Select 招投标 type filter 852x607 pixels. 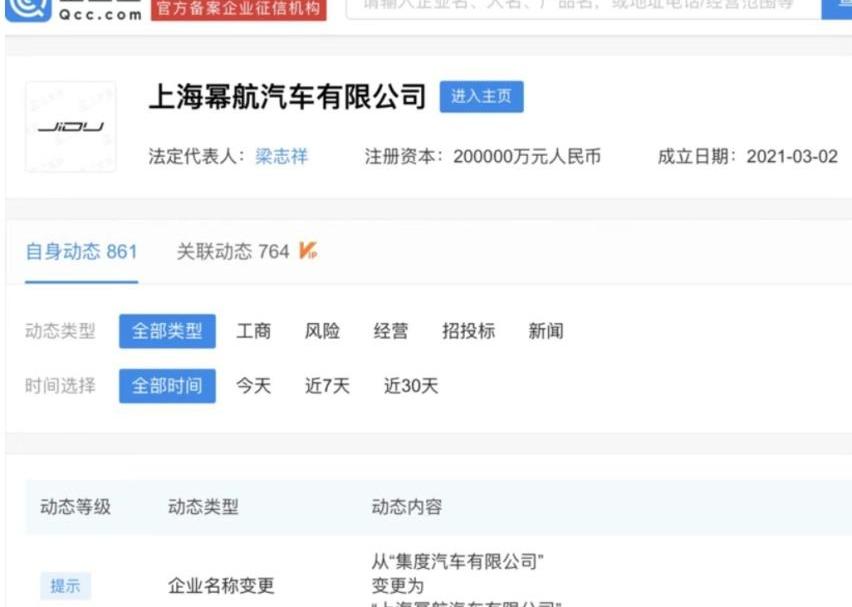tap(468, 332)
